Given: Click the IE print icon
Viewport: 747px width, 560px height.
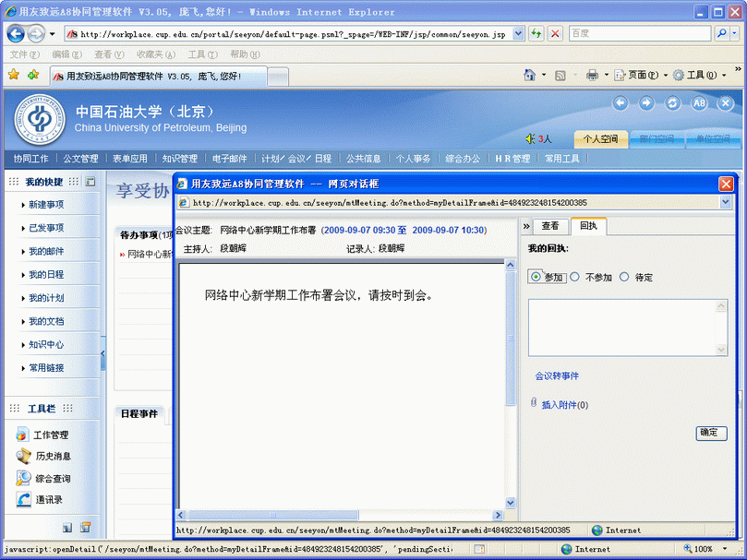Looking at the screenshot, I should 592,76.
